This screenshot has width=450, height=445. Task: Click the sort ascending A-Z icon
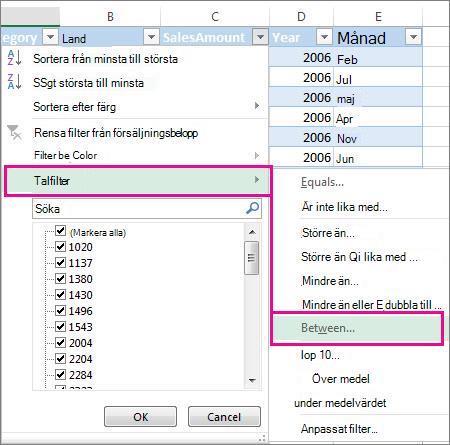tap(15, 58)
